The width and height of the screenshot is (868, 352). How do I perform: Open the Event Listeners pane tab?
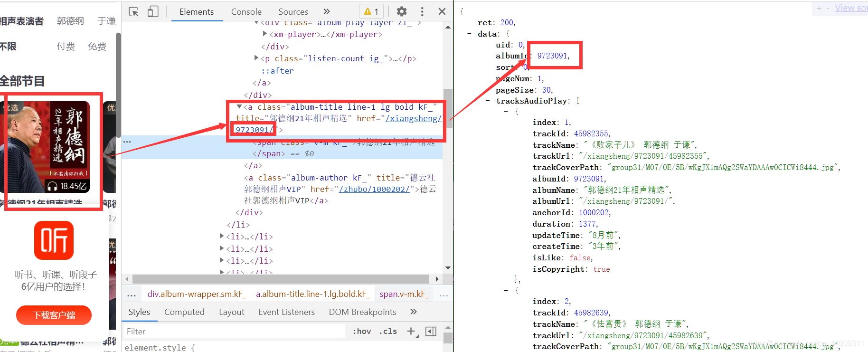287,312
